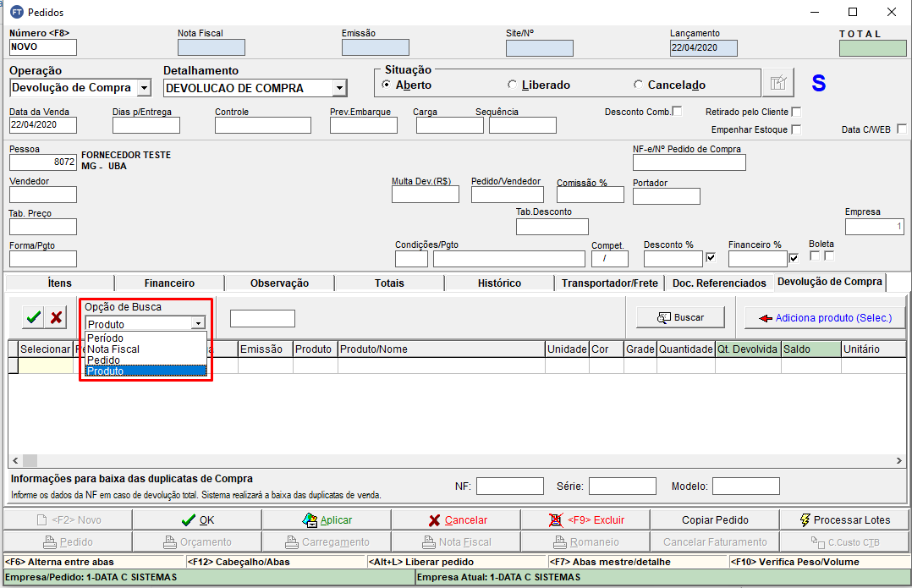Expand the Operação dropdown
This screenshot has width=912, height=588.
[x=144, y=88]
